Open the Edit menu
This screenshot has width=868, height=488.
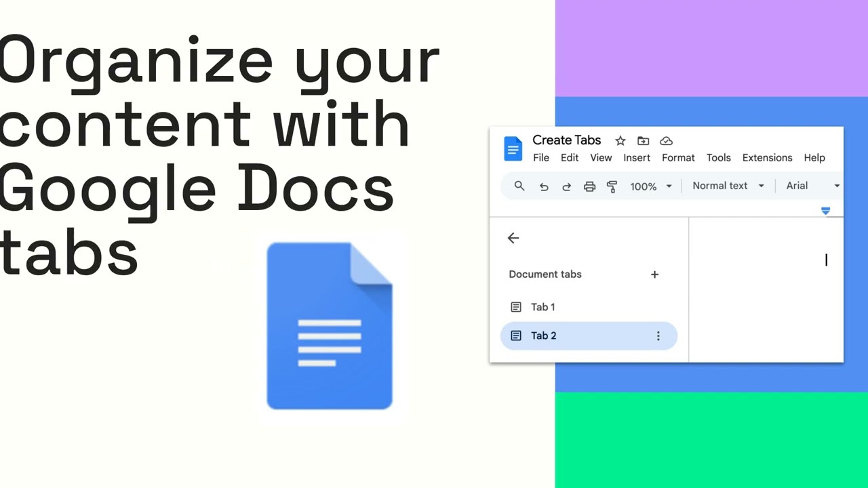click(570, 158)
